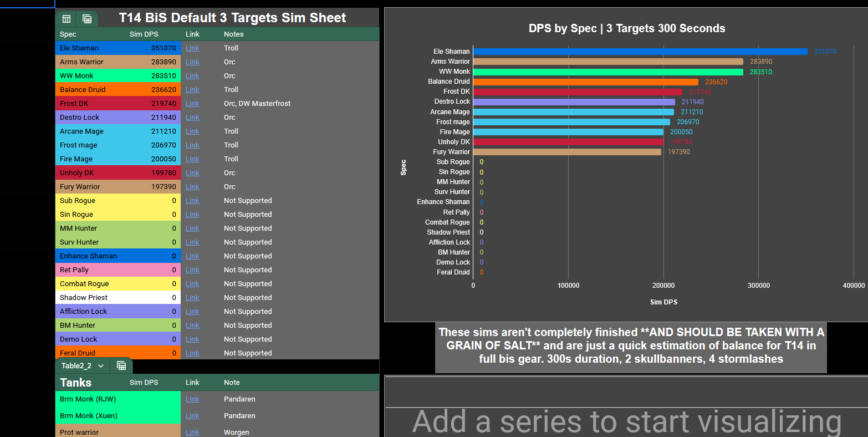Select the Worgen note for Prot warrior
The image size is (868, 437).
(299, 432)
